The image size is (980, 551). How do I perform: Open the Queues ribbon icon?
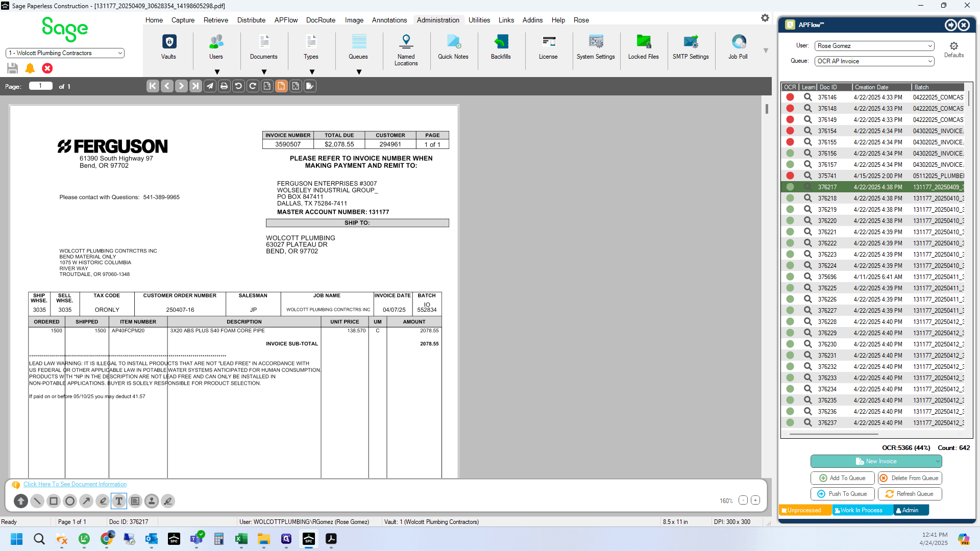point(358,47)
